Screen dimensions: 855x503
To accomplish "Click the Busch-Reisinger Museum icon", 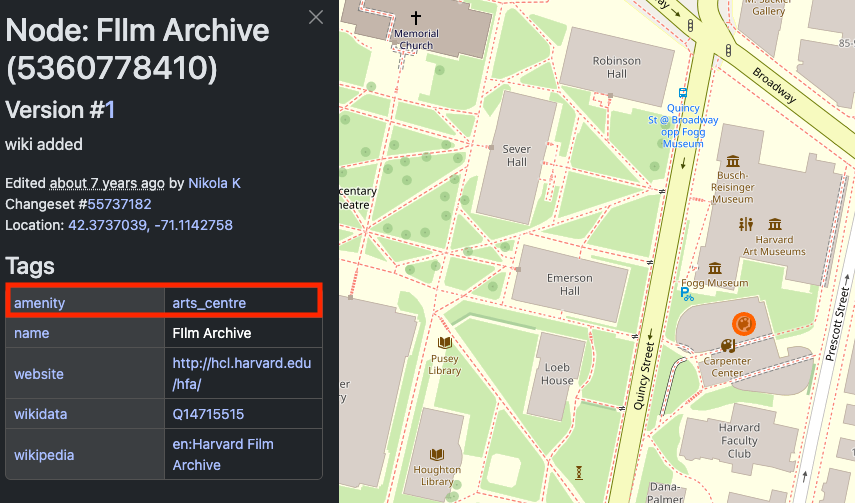I will [x=733, y=161].
